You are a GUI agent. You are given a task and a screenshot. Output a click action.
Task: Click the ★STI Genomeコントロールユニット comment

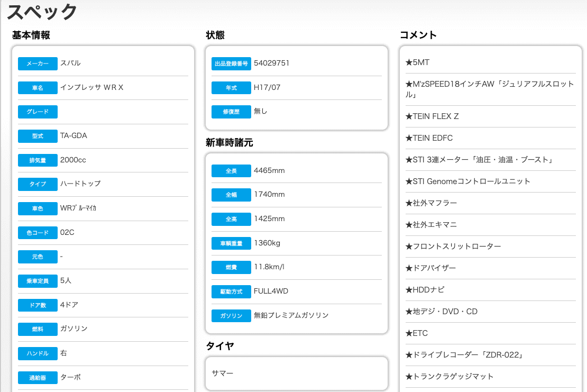tap(467, 181)
